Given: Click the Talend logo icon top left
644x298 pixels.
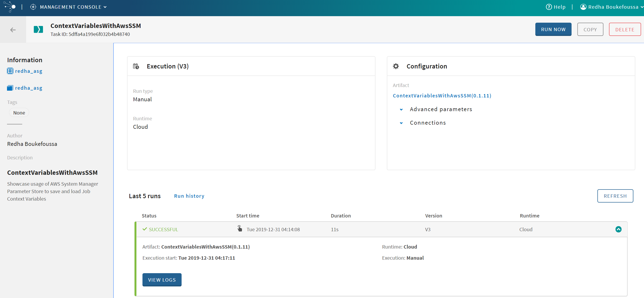Looking at the screenshot, I should 9,7.
